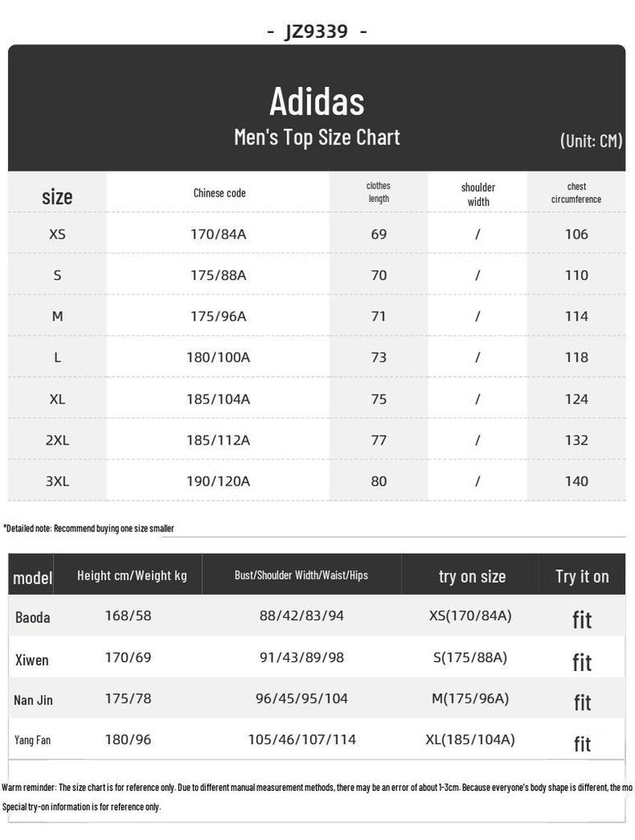Select chest circumference value 124
This screenshot has width=635, height=840.
(x=577, y=399)
